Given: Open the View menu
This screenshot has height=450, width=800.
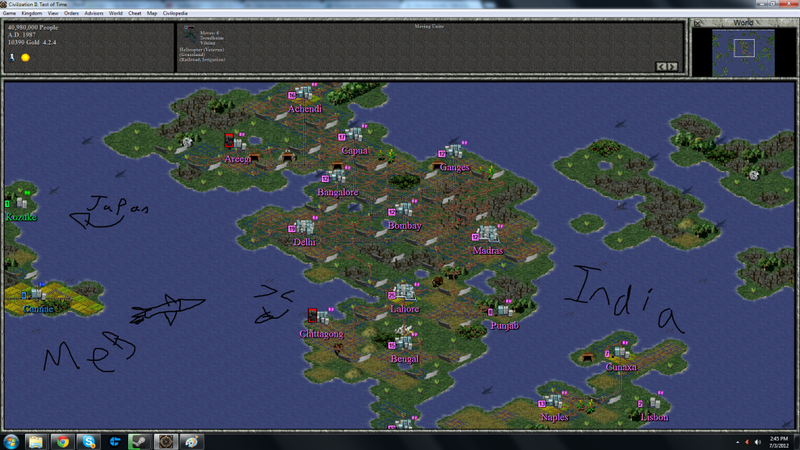Looking at the screenshot, I should [x=53, y=13].
